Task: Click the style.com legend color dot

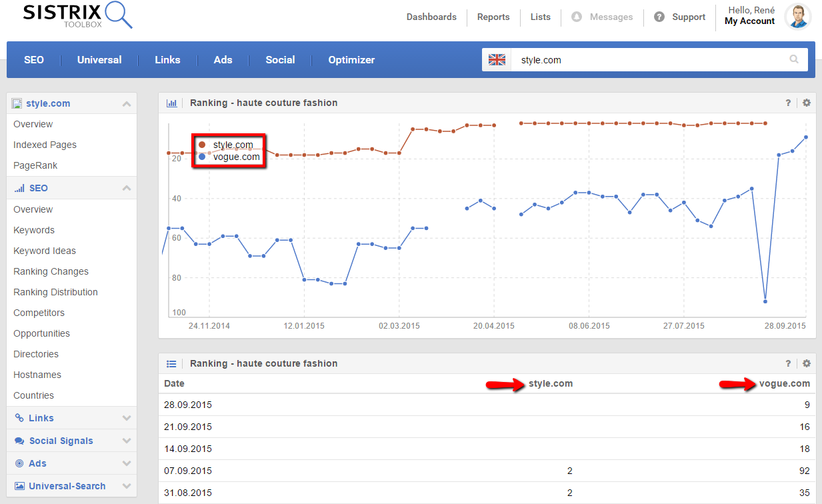Action: tap(202, 145)
